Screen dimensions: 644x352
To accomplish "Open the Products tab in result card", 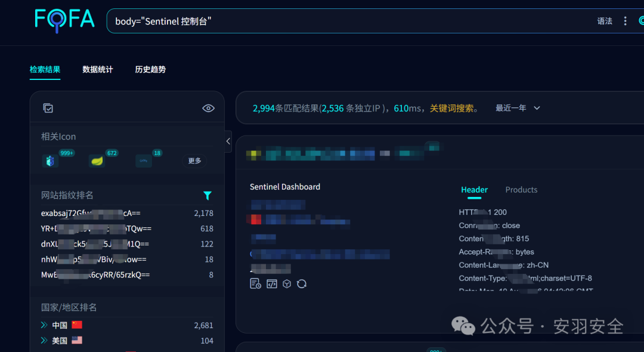I will pyautogui.click(x=521, y=190).
